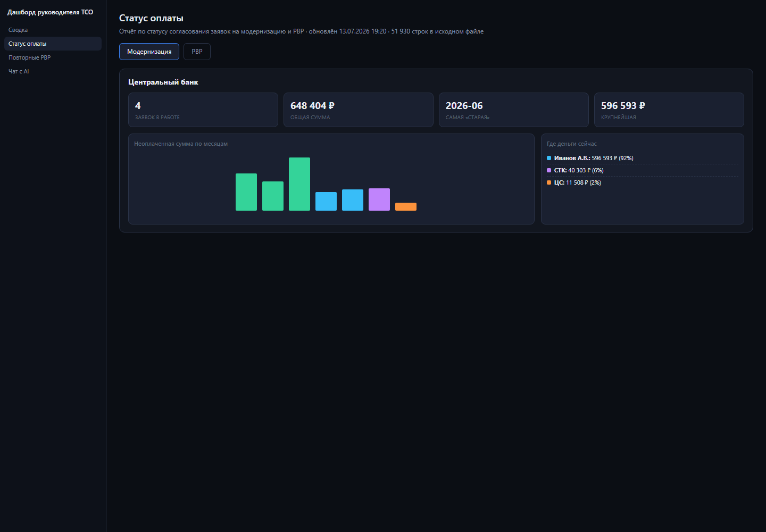Click the first green chart bar
This screenshot has width=766, height=532.
pos(246,192)
